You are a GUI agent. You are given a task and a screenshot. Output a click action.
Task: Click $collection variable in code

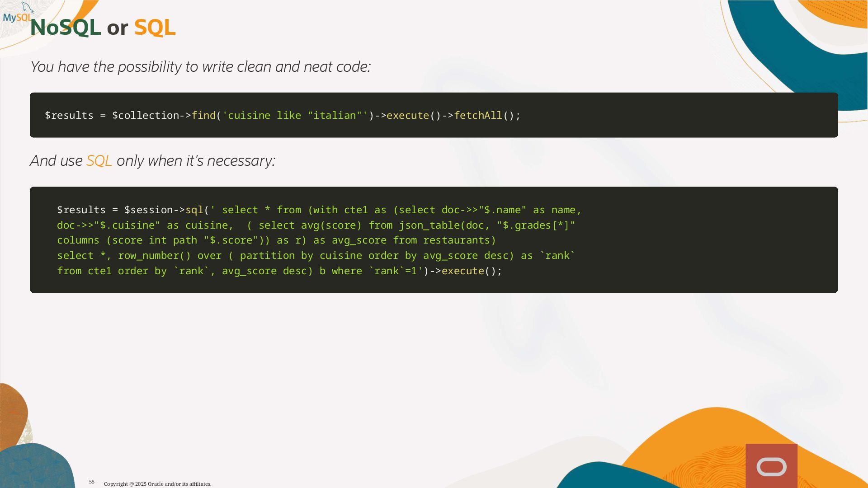click(x=146, y=116)
